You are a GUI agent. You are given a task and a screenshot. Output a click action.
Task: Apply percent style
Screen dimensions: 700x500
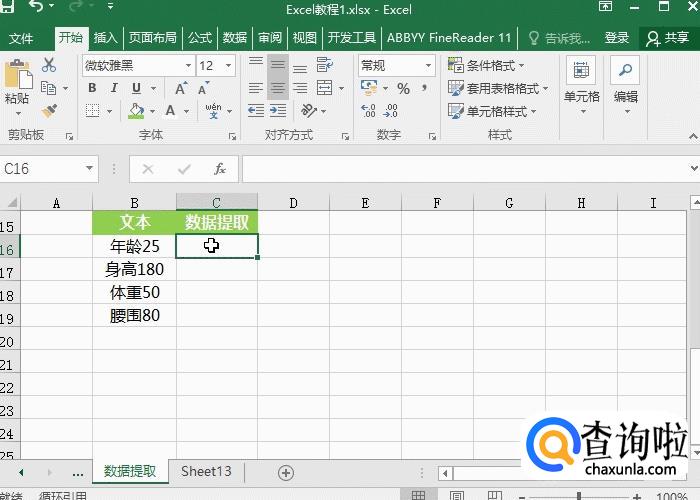pyautogui.click(x=404, y=88)
